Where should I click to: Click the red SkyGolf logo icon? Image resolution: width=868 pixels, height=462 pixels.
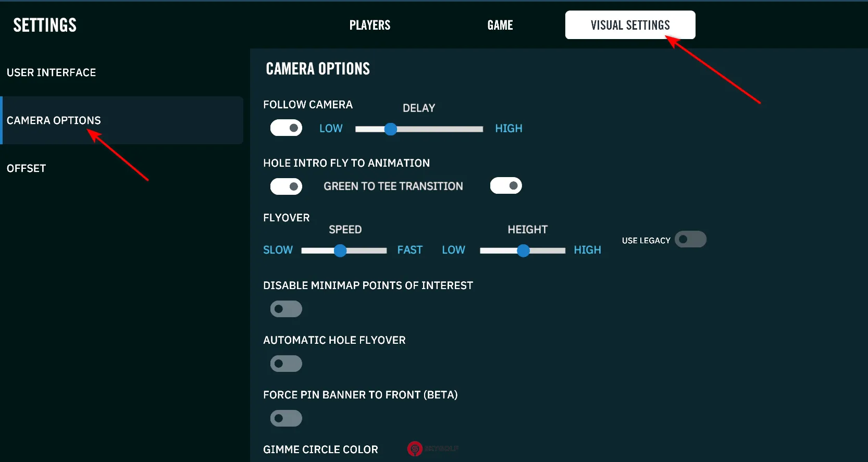click(x=415, y=448)
